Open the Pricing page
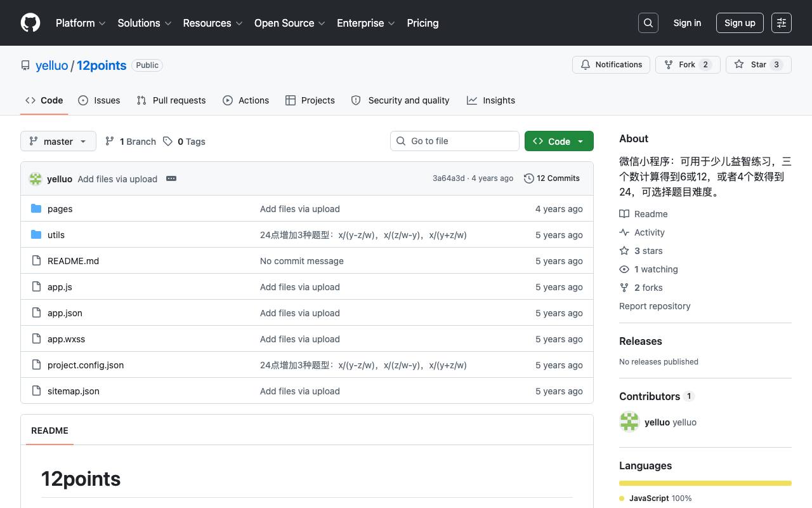This screenshot has height=508, width=812. [422, 23]
